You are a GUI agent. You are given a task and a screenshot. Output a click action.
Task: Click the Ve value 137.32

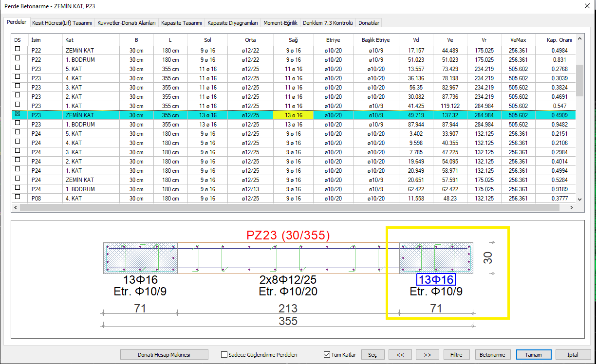pos(450,115)
